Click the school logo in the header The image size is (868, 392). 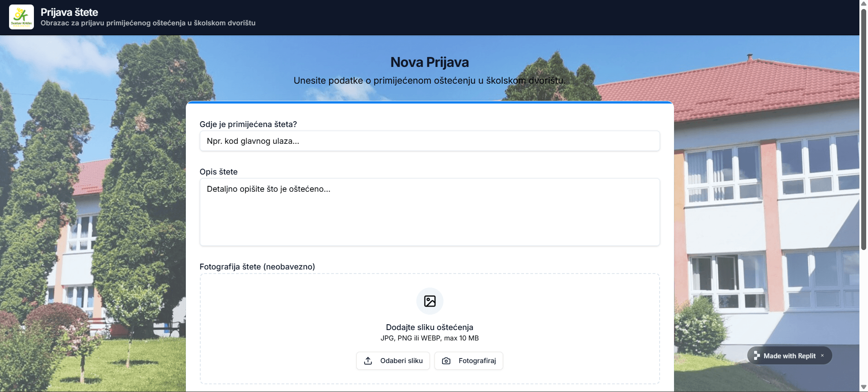coord(21,17)
